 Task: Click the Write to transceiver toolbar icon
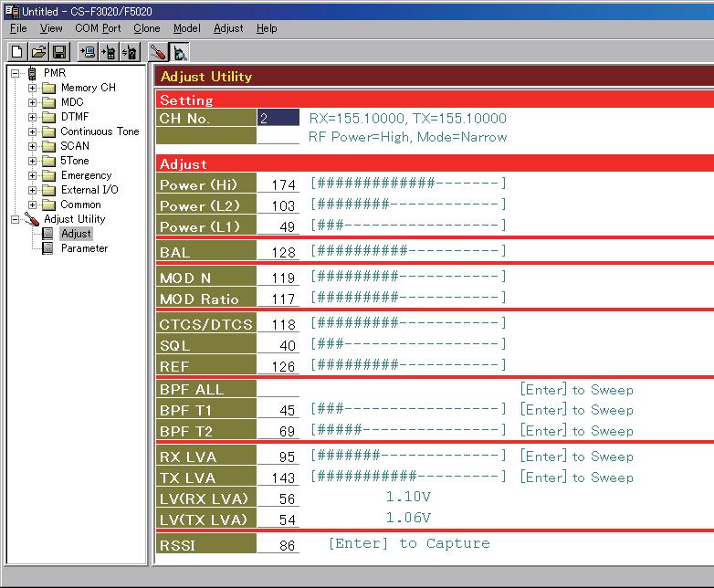[x=109, y=52]
